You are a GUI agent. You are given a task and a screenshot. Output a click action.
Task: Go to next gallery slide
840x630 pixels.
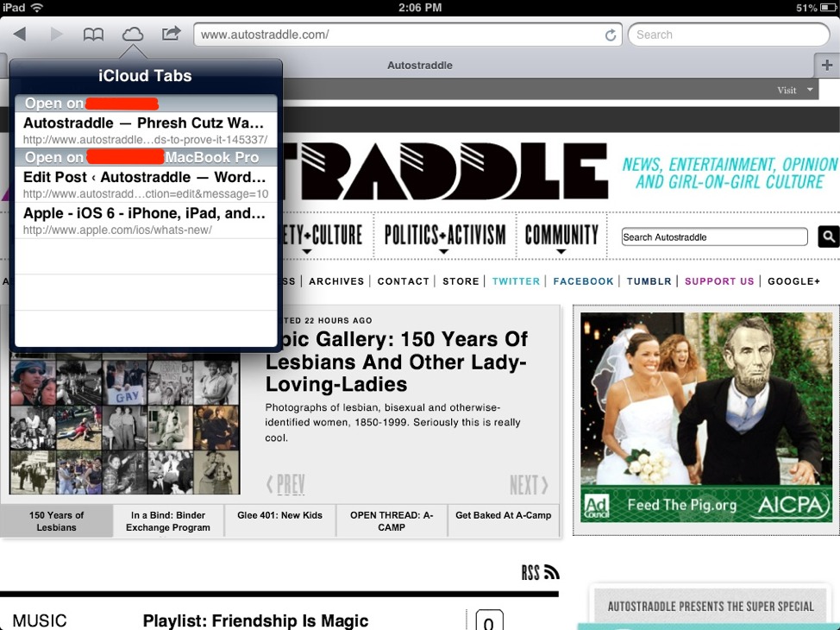pos(529,485)
